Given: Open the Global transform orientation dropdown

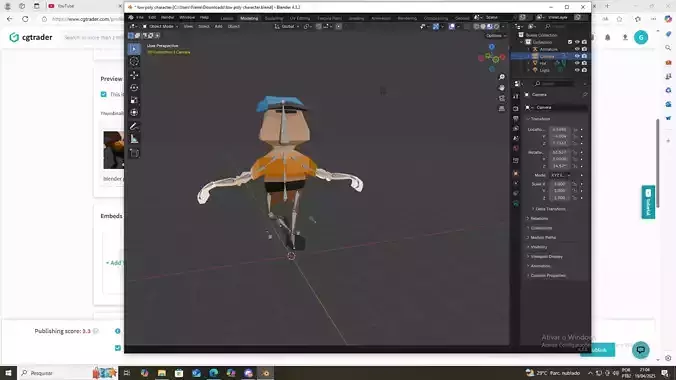Looking at the screenshot, I should [x=287, y=26].
